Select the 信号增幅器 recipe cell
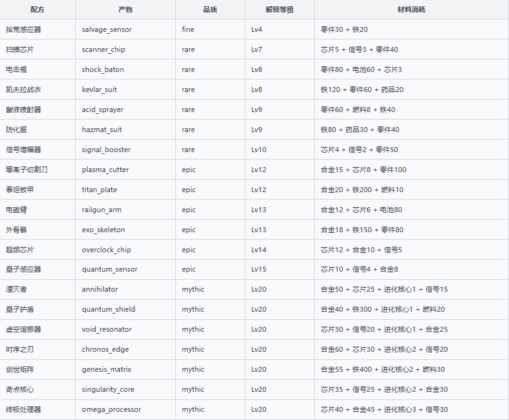 coord(38,150)
